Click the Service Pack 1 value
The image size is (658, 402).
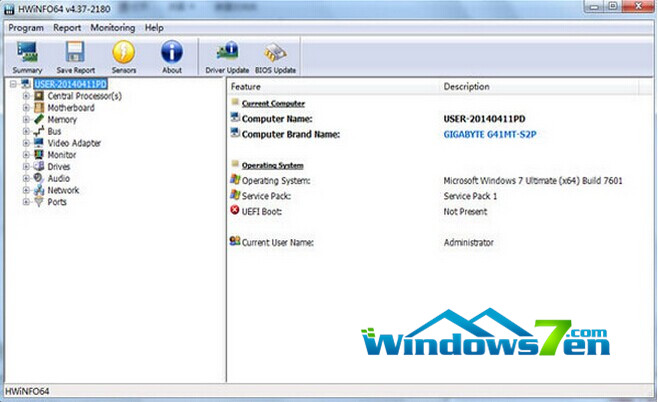click(x=470, y=196)
